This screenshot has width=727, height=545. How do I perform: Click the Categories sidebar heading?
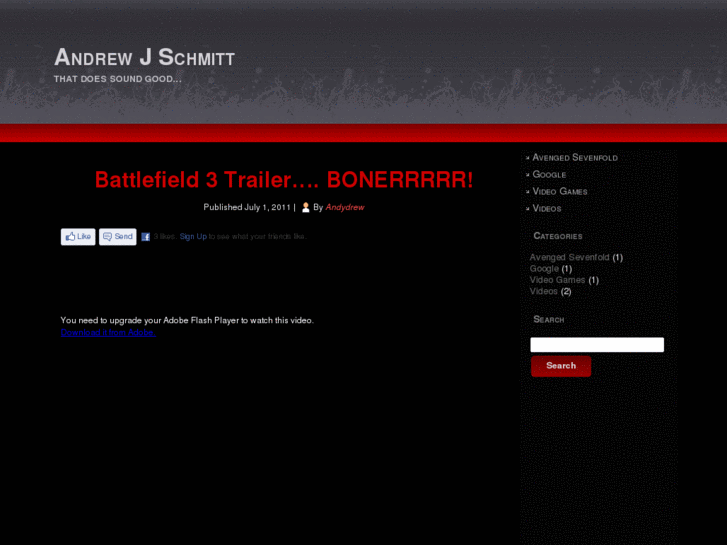tap(558, 236)
